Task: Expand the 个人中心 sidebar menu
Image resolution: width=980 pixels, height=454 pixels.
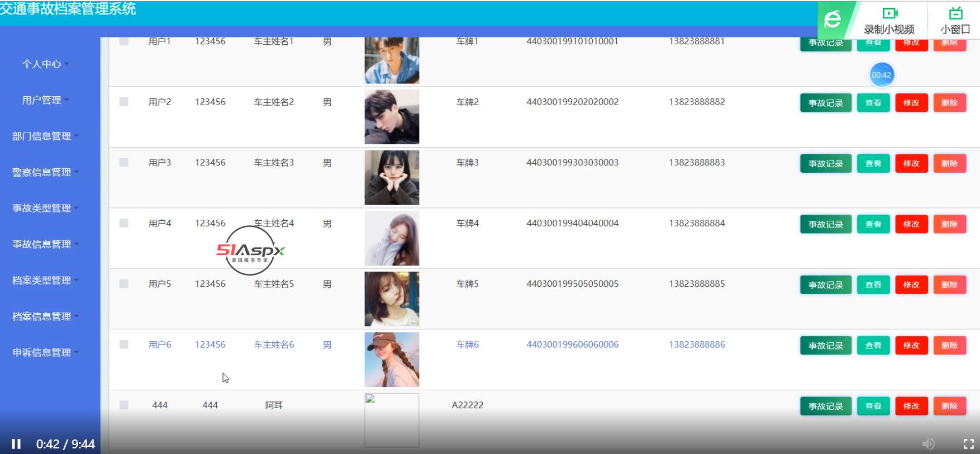Action: click(x=45, y=64)
